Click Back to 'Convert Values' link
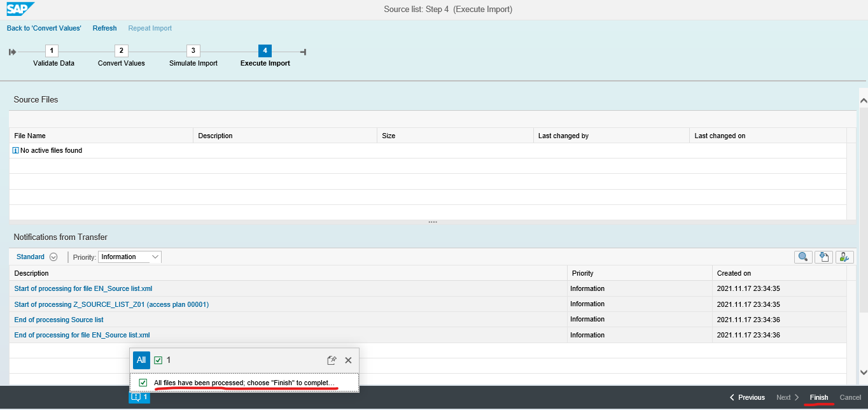The height and width of the screenshot is (410, 868). tap(44, 28)
